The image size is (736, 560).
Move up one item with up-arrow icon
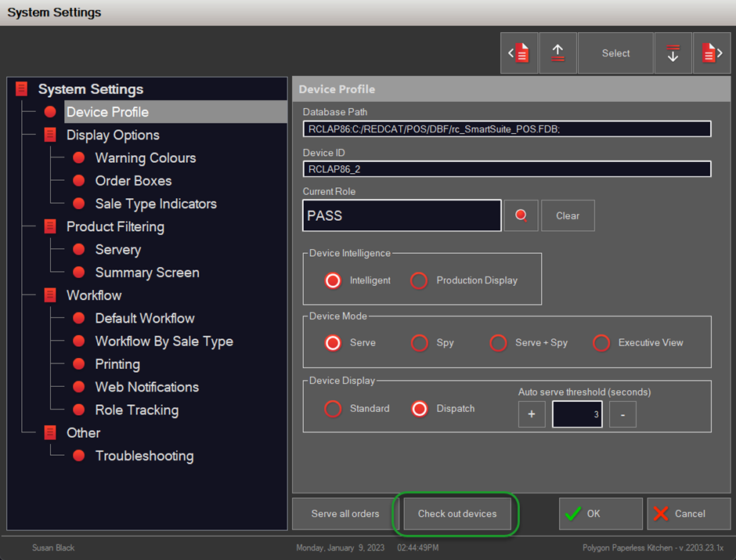point(557,53)
